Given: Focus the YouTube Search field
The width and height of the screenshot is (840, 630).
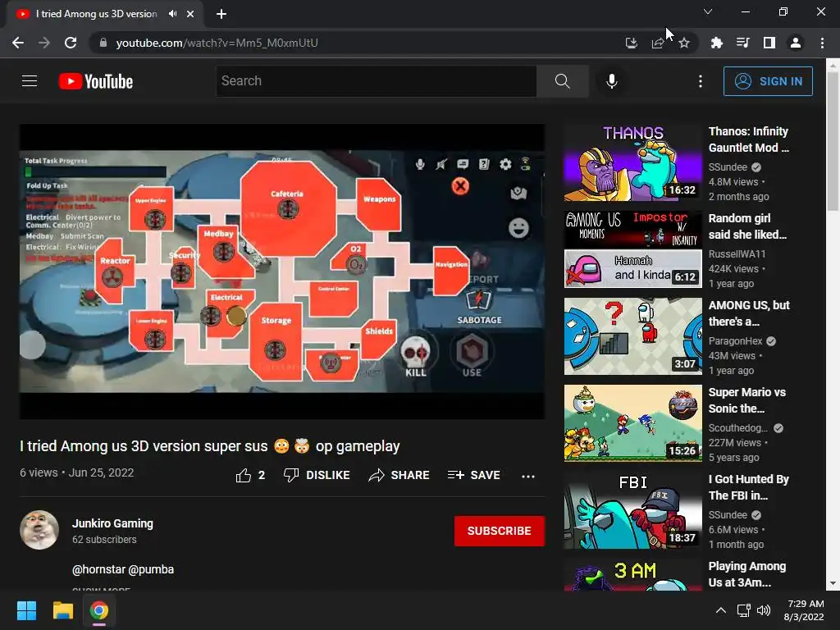Looking at the screenshot, I should [x=376, y=81].
